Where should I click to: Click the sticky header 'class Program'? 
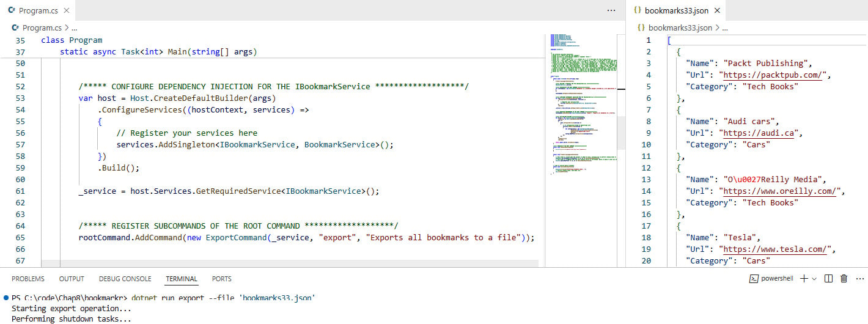[72, 40]
